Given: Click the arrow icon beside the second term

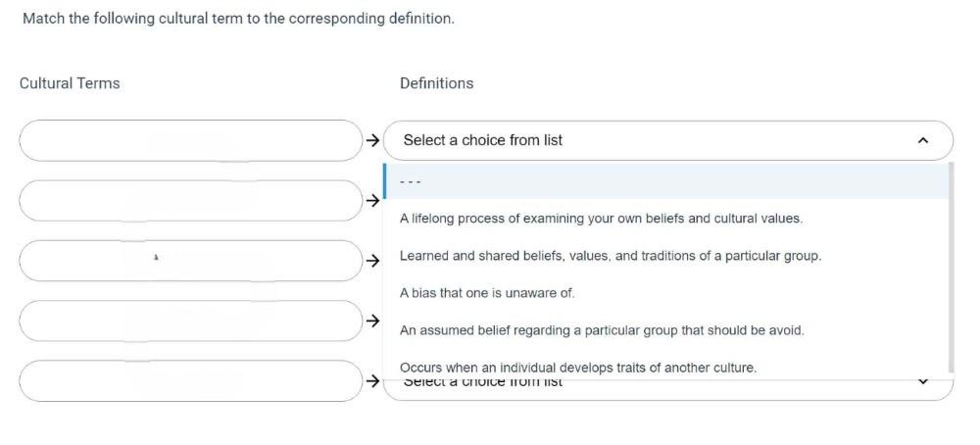Looking at the screenshot, I should pos(372,200).
